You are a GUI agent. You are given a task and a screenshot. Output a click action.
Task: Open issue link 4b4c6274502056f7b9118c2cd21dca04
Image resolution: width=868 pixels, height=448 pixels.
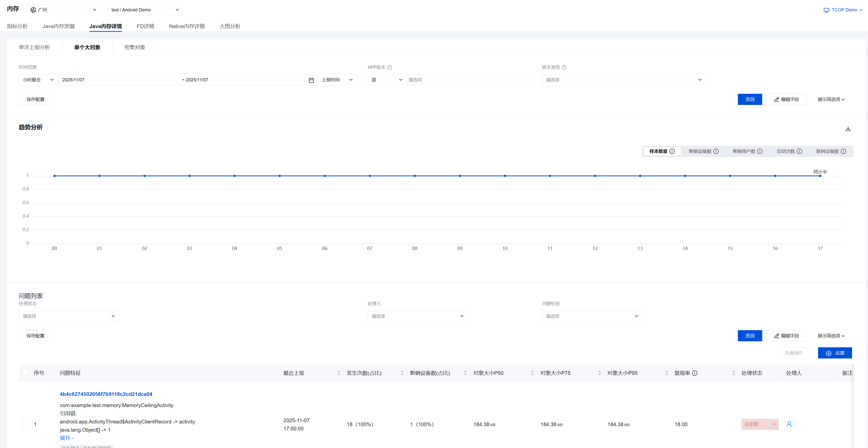pyautogui.click(x=106, y=394)
